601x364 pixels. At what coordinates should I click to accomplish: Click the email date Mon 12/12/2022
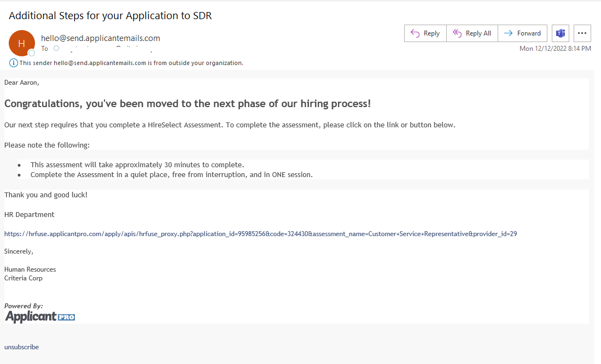[x=555, y=49]
